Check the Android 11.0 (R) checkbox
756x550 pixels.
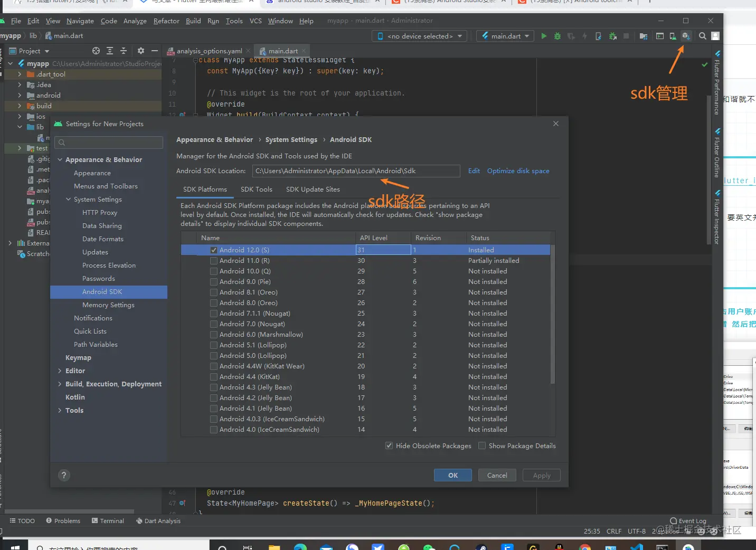click(214, 261)
